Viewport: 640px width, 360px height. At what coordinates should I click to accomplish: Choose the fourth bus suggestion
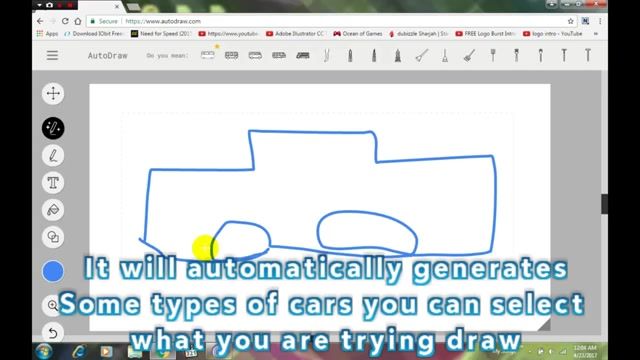[x=279, y=56]
